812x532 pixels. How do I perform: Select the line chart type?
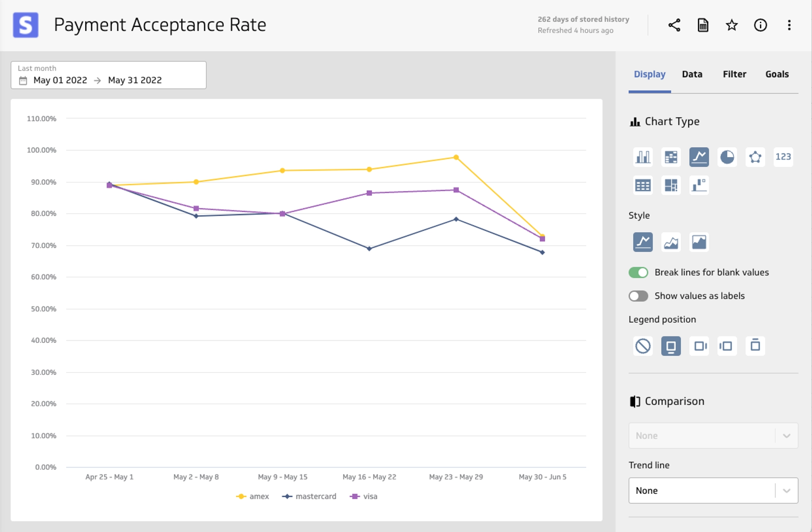(x=699, y=157)
